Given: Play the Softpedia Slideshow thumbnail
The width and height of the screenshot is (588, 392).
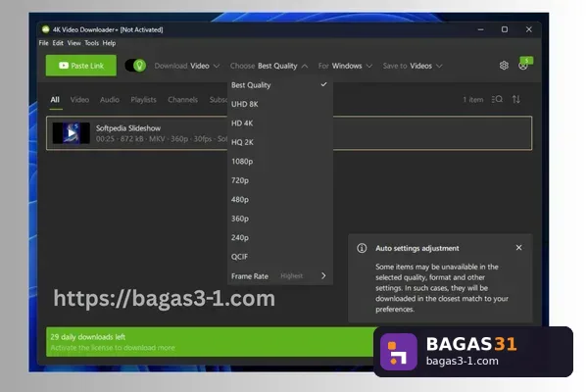Looking at the screenshot, I should (72, 133).
